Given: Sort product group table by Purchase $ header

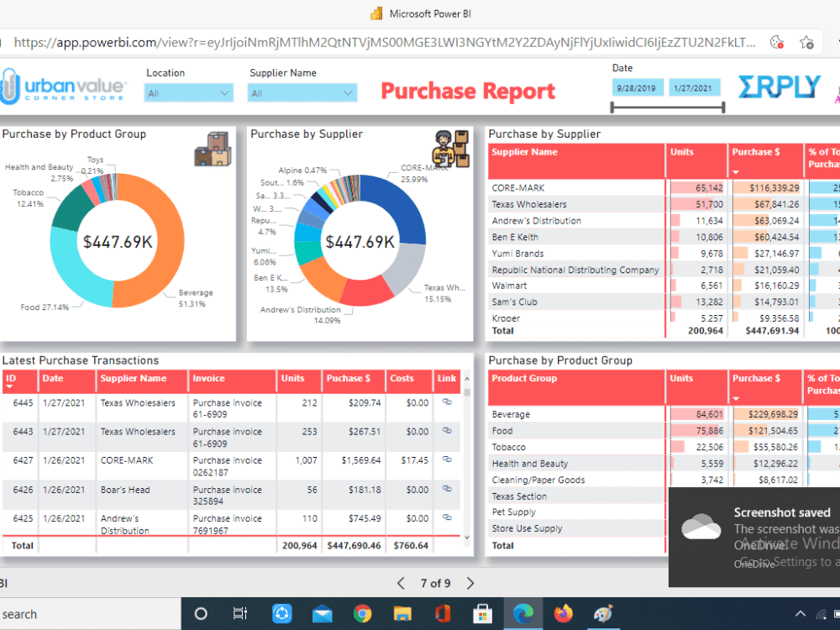Looking at the screenshot, I should pos(765,386).
